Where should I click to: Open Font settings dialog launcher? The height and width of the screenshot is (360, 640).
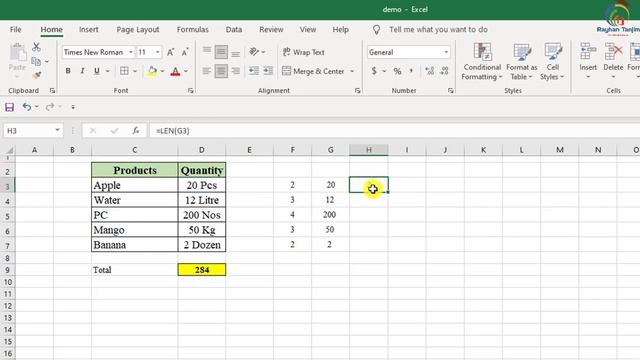[191, 91]
